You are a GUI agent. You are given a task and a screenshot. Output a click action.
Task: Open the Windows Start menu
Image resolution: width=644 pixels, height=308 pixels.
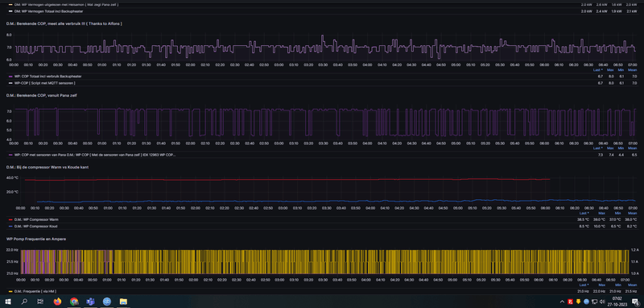[8, 302]
